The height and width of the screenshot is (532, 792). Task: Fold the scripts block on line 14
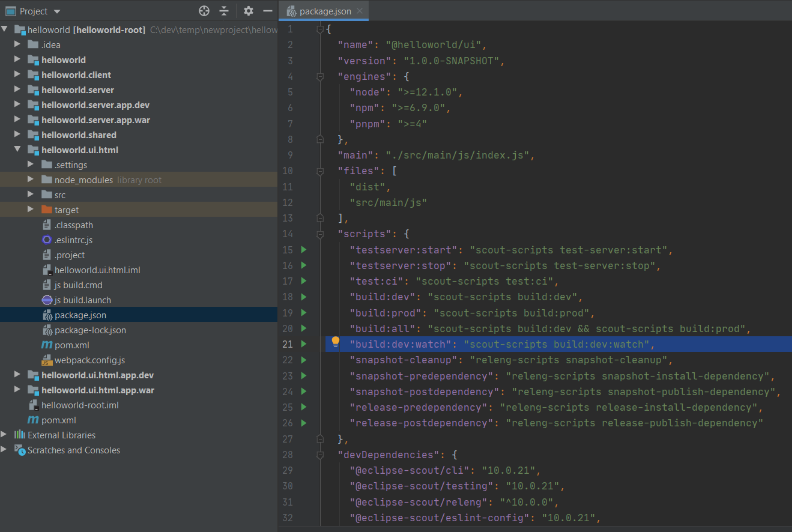(x=320, y=234)
